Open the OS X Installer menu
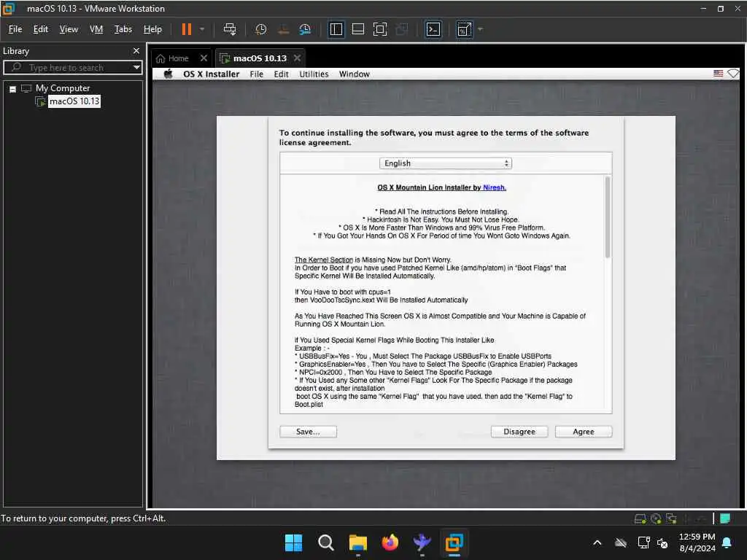747x560 pixels. 211,74
